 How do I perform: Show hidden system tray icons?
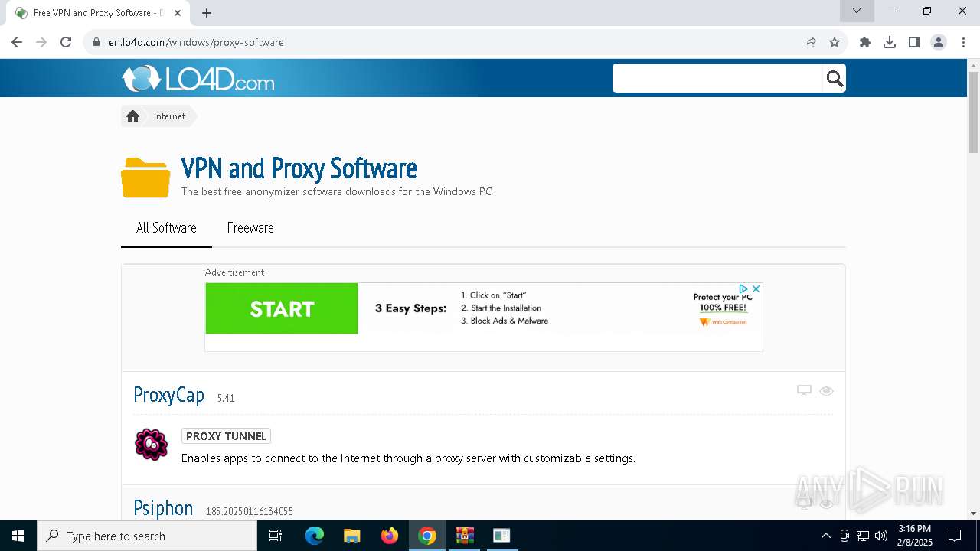point(825,536)
